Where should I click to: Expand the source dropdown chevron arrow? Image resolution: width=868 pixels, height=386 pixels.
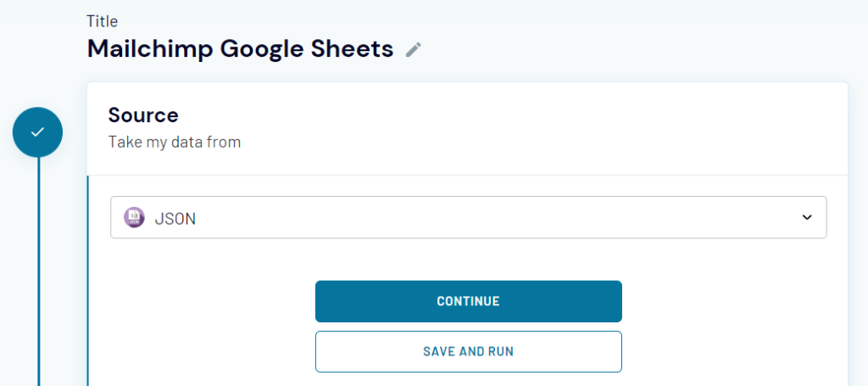pos(806,218)
